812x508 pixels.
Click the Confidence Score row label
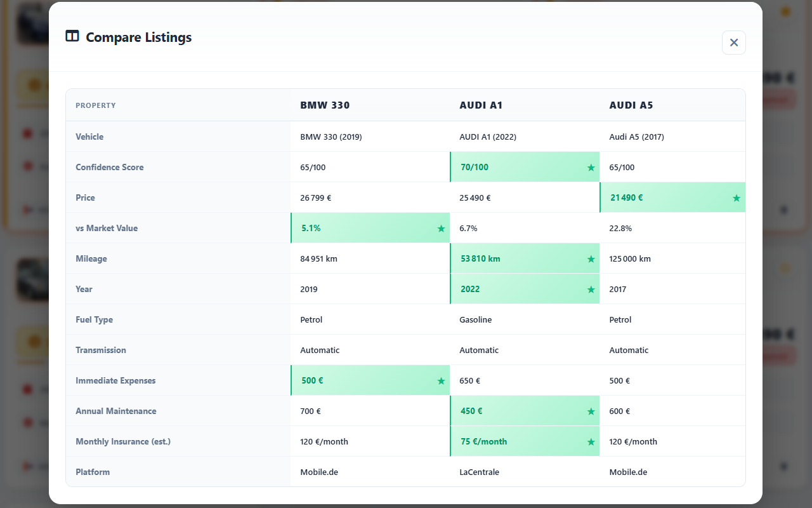pyautogui.click(x=110, y=167)
